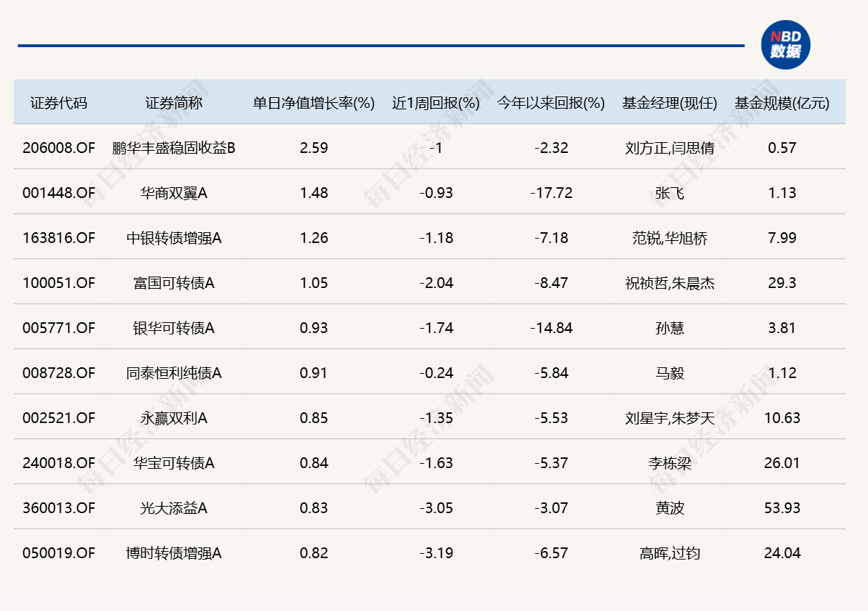Select the 证券简称 column header

pyautogui.click(x=174, y=103)
